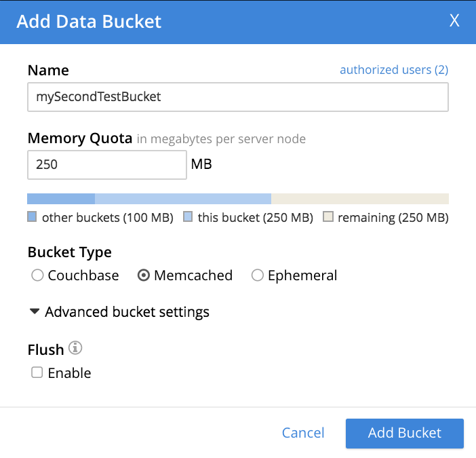
Task: Open the authorized users (2) link
Action: [x=393, y=70]
